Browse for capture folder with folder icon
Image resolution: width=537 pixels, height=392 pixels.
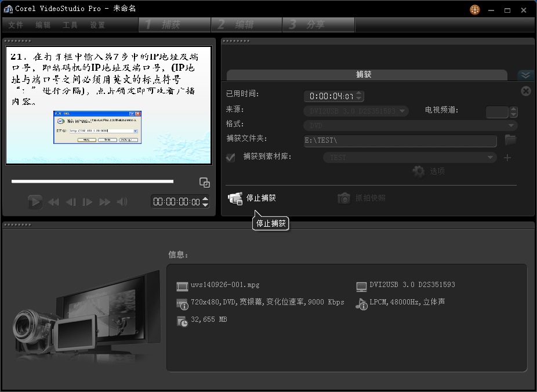point(510,140)
